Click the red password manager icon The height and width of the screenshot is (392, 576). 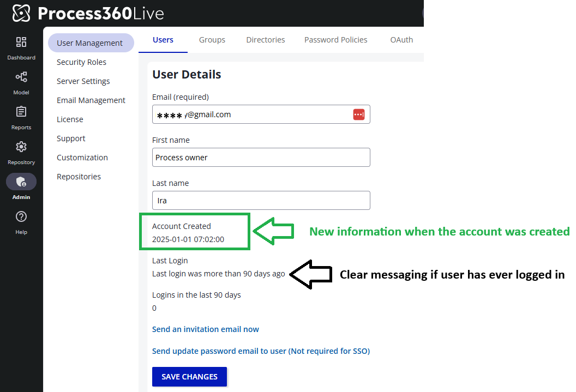pyautogui.click(x=358, y=114)
